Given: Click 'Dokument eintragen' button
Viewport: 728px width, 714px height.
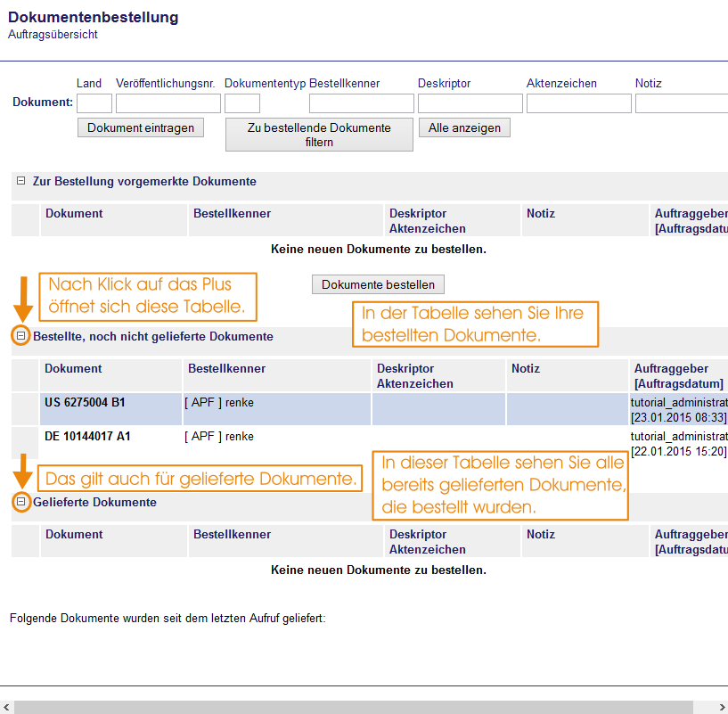Looking at the screenshot, I should pos(141,127).
